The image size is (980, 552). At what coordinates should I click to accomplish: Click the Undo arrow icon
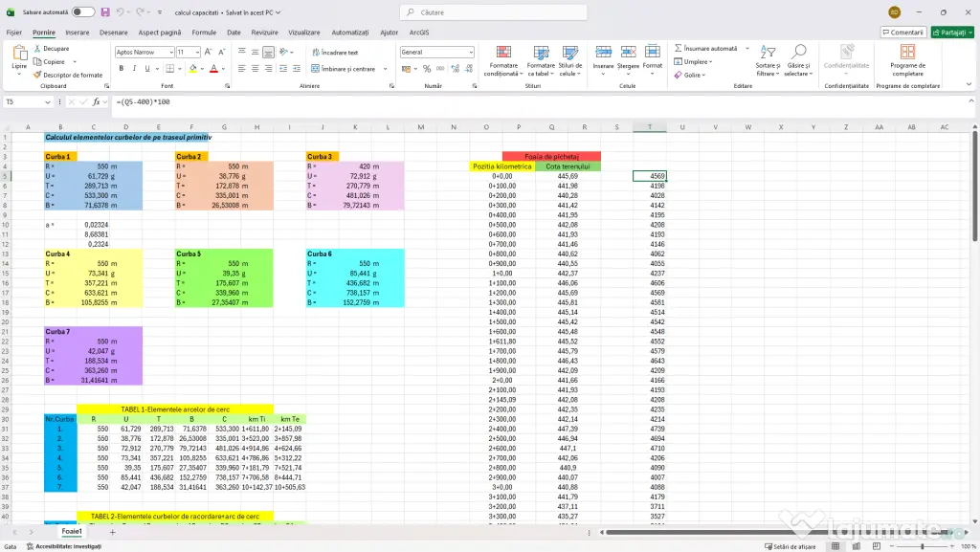tap(120, 11)
